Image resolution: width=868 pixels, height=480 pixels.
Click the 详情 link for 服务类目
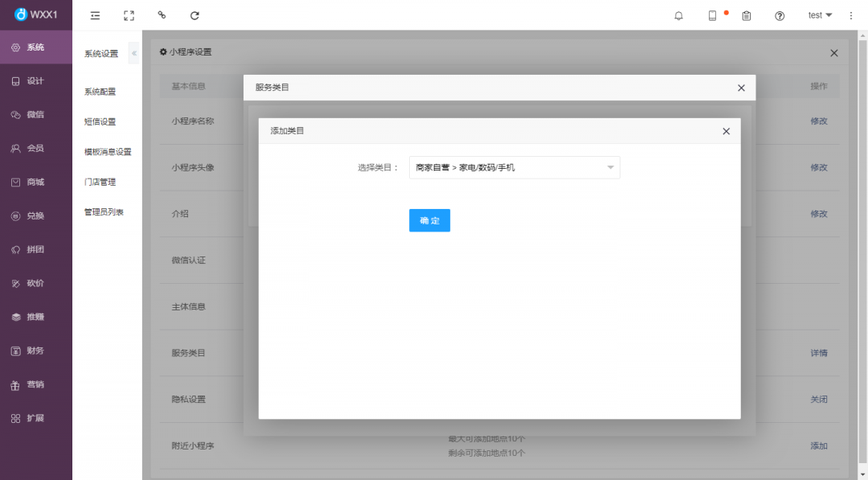(x=818, y=353)
